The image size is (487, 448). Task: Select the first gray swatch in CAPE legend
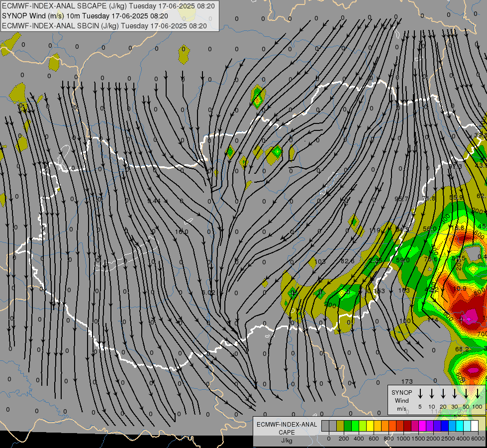(325, 426)
